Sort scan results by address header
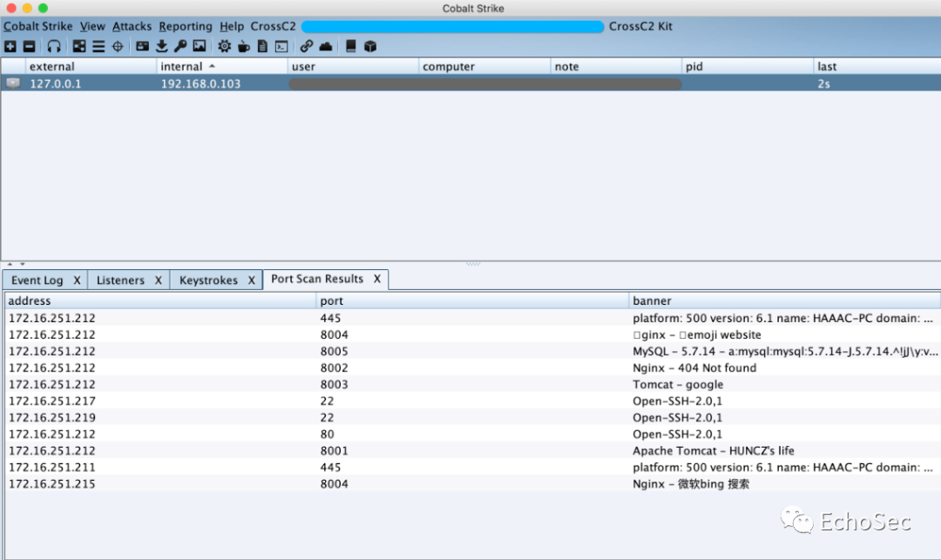Screen dimensions: 941x560 point(160,300)
